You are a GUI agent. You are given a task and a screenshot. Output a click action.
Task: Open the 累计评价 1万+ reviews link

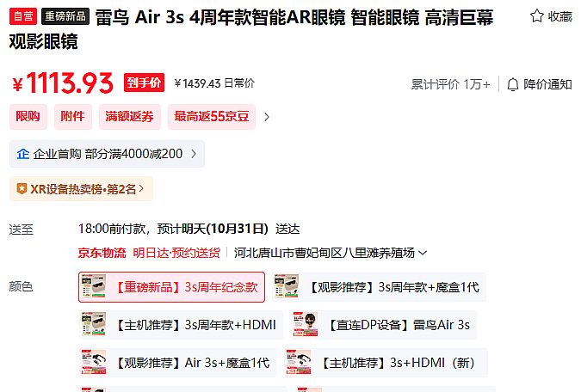tap(450, 84)
